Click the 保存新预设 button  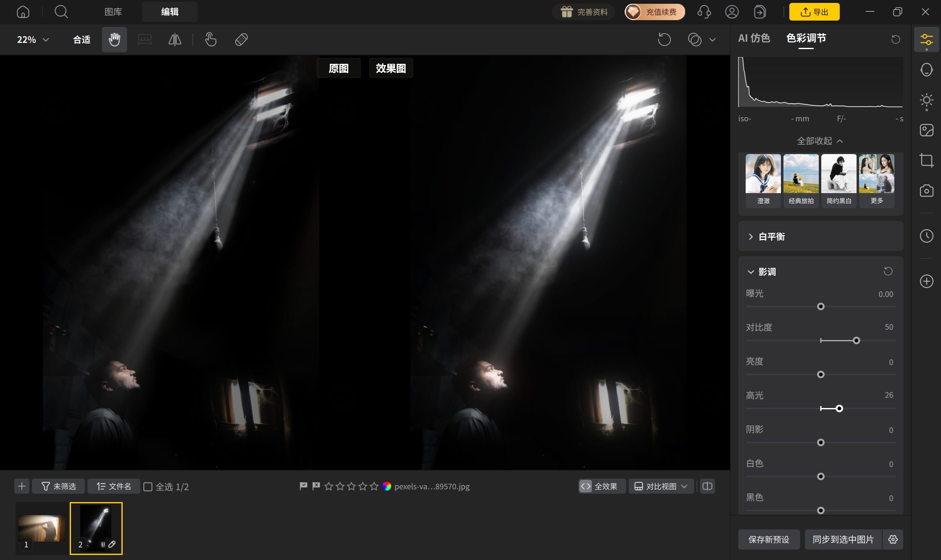tap(769, 539)
